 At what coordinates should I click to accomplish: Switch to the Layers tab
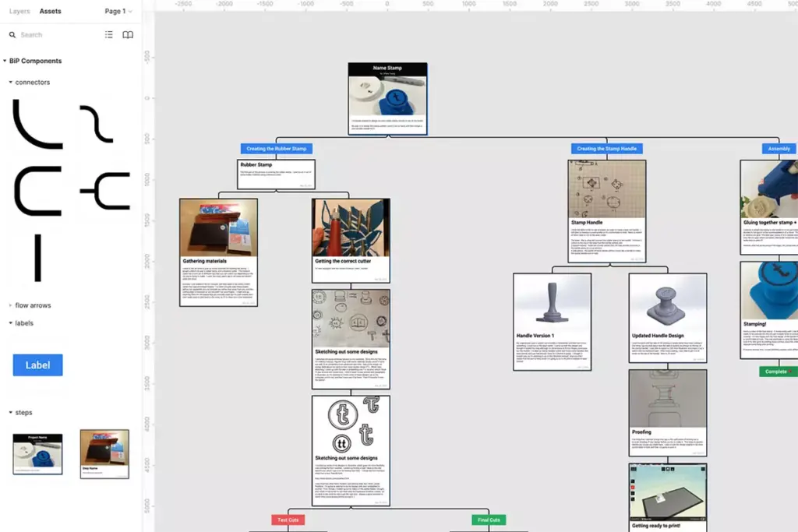pyautogui.click(x=19, y=12)
